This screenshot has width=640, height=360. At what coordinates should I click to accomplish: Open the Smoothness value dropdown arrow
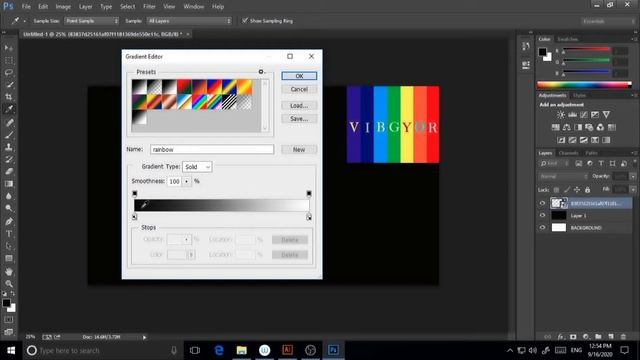pyautogui.click(x=187, y=181)
